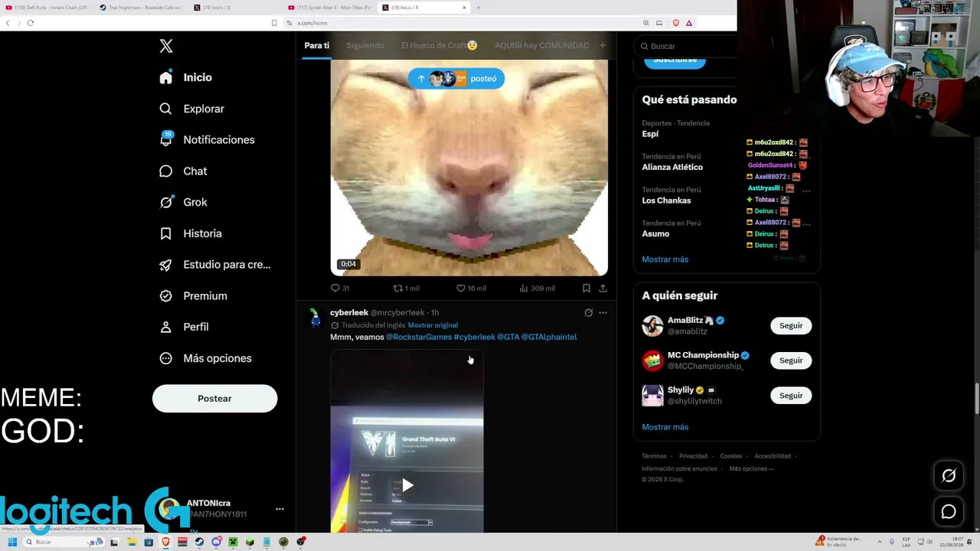Open the @RockstarGames mention link
The height and width of the screenshot is (551, 980).
tap(419, 337)
